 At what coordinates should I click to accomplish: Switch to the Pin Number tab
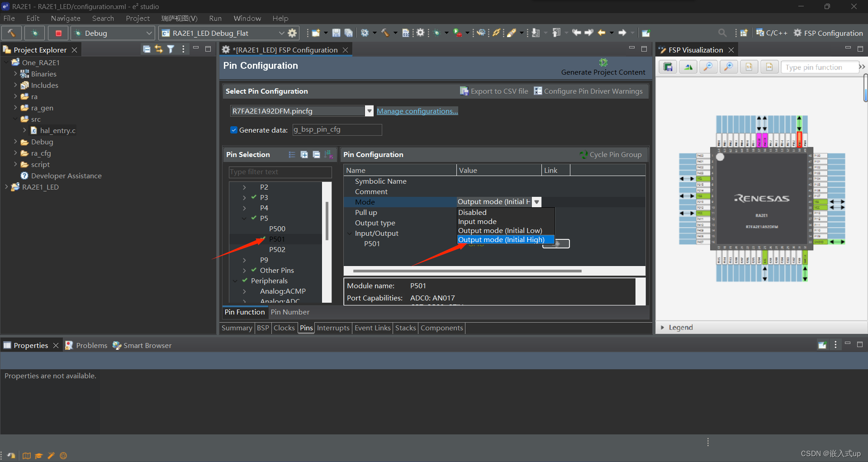coord(290,312)
